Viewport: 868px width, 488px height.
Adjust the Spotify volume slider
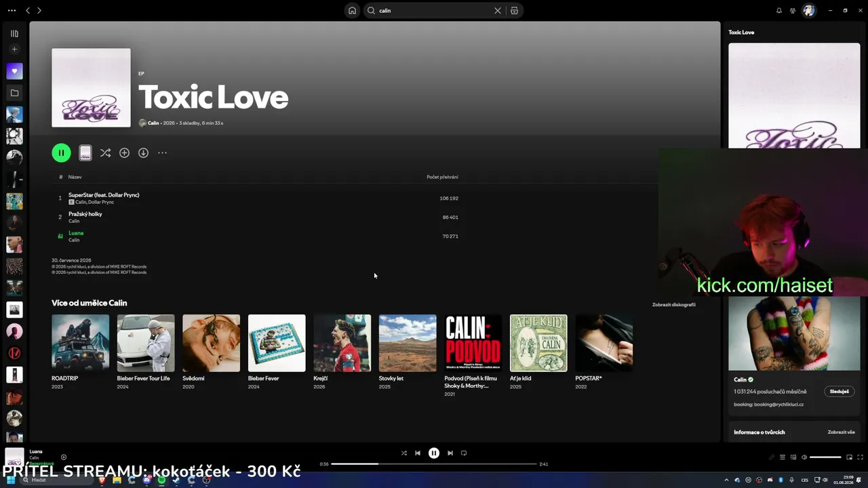coord(825,457)
